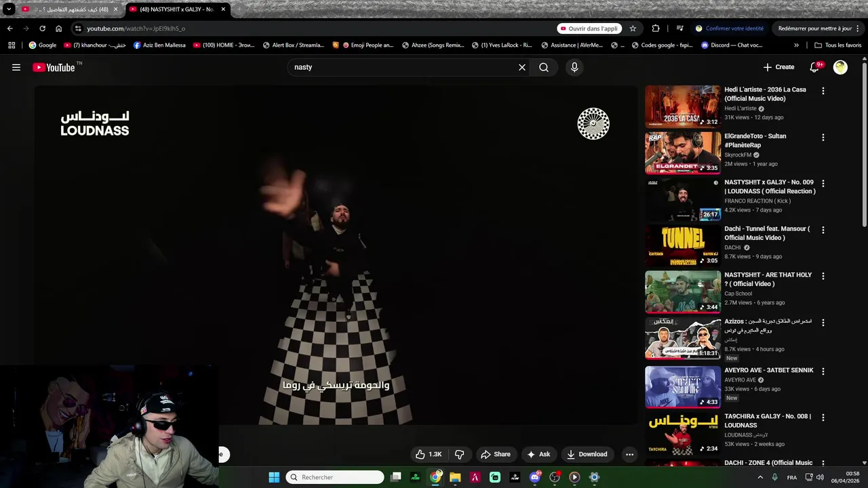
Task: Click 'Confirmer votre identité' link
Action: tap(730, 28)
